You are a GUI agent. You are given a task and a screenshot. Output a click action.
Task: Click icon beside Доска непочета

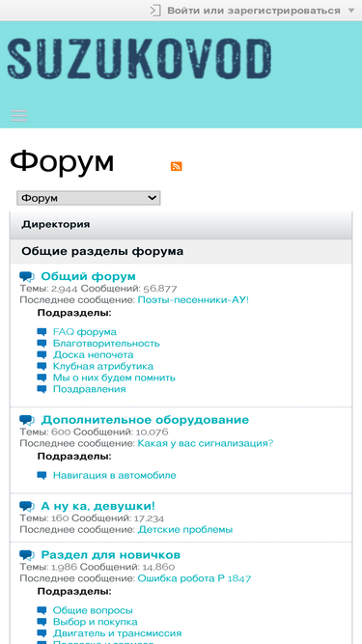(42, 355)
